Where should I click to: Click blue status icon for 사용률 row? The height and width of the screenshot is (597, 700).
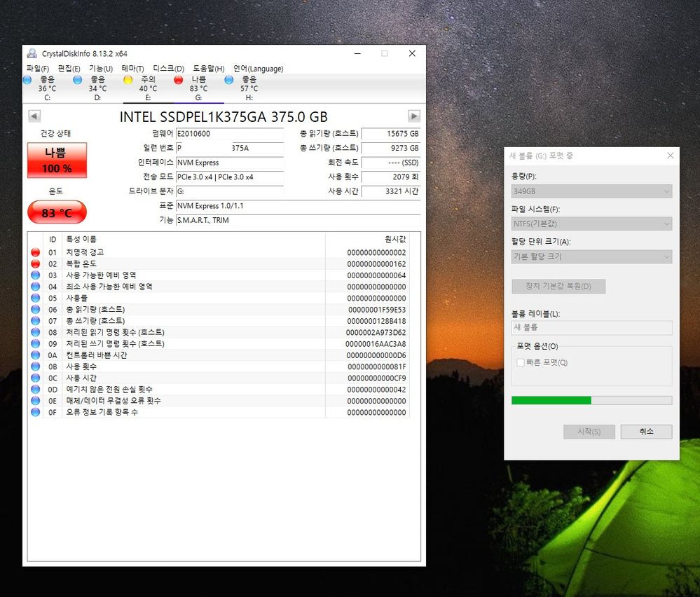[x=36, y=298]
